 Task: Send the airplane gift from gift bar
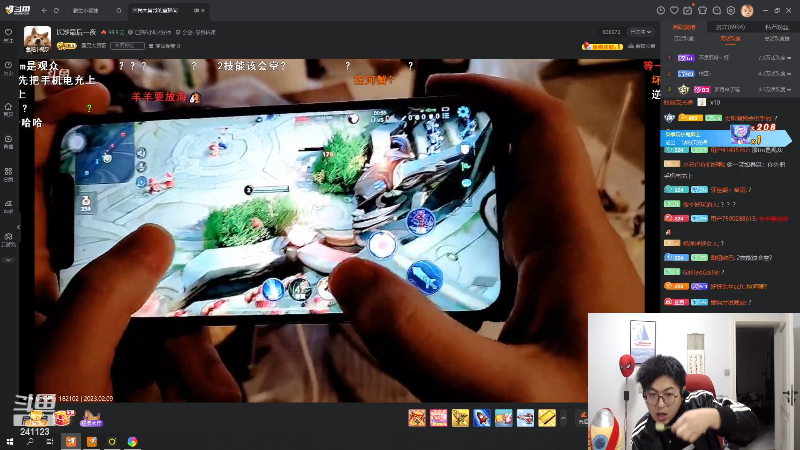[525, 418]
